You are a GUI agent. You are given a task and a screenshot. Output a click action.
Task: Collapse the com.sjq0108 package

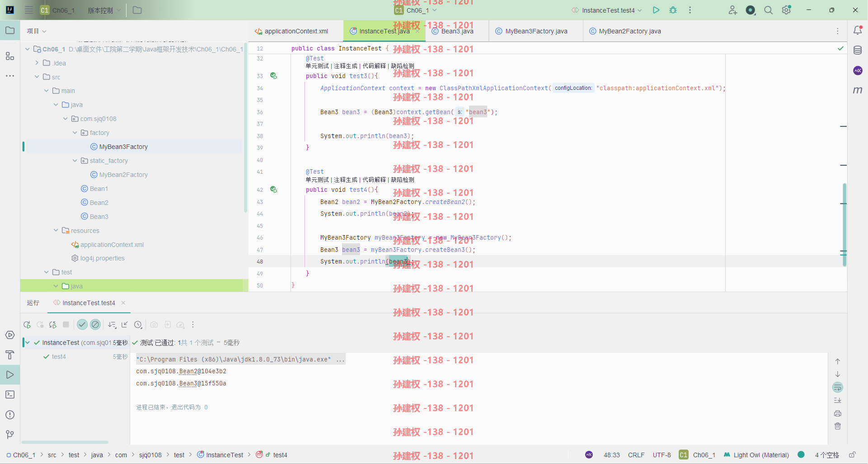tap(66, 119)
